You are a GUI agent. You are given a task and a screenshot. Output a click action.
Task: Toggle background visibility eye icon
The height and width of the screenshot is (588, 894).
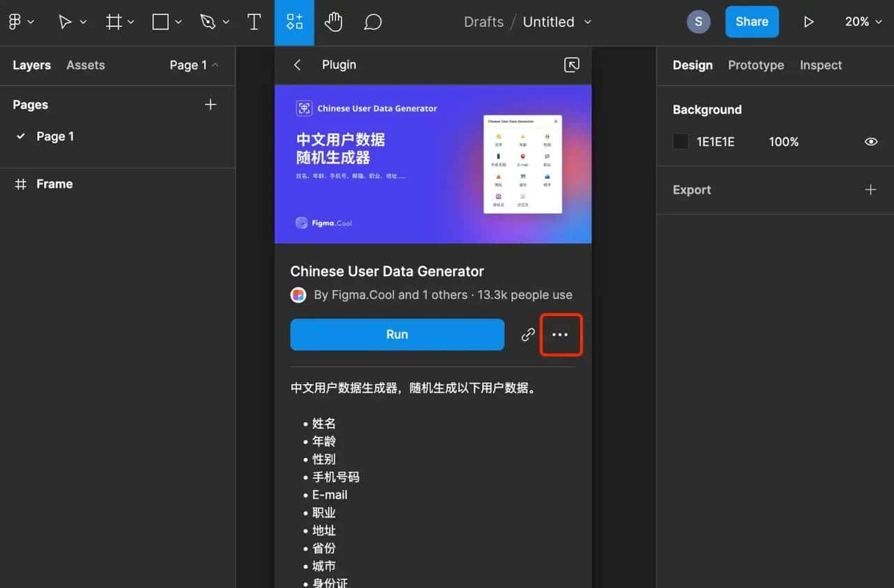(x=870, y=142)
